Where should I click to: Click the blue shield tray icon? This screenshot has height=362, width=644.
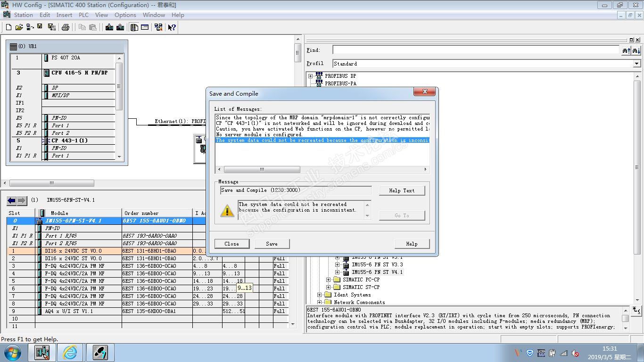[x=529, y=353]
